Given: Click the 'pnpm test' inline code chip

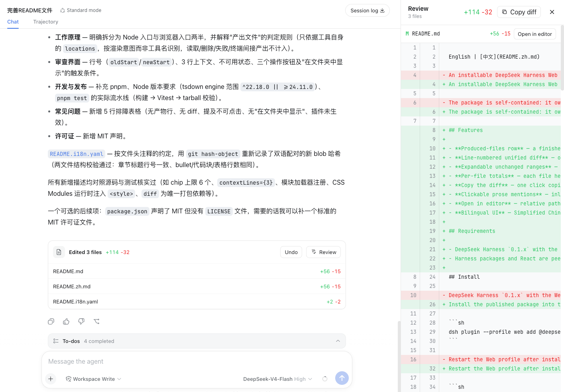Looking at the screenshot, I should click(72, 98).
